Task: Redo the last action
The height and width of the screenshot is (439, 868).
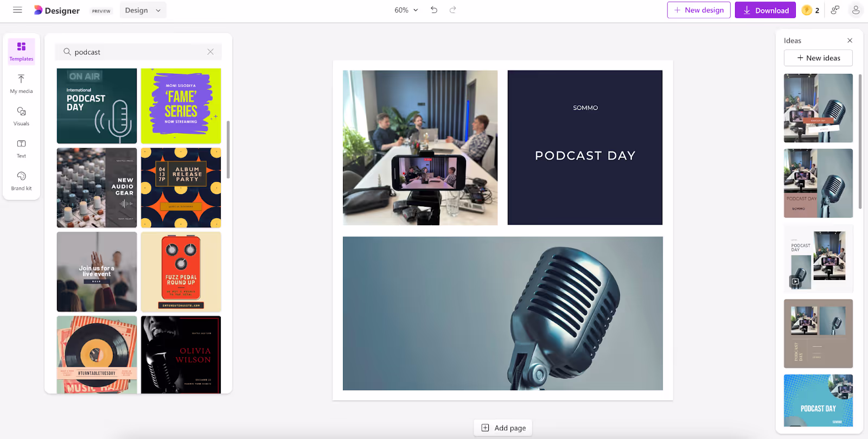Action: [x=452, y=10]
